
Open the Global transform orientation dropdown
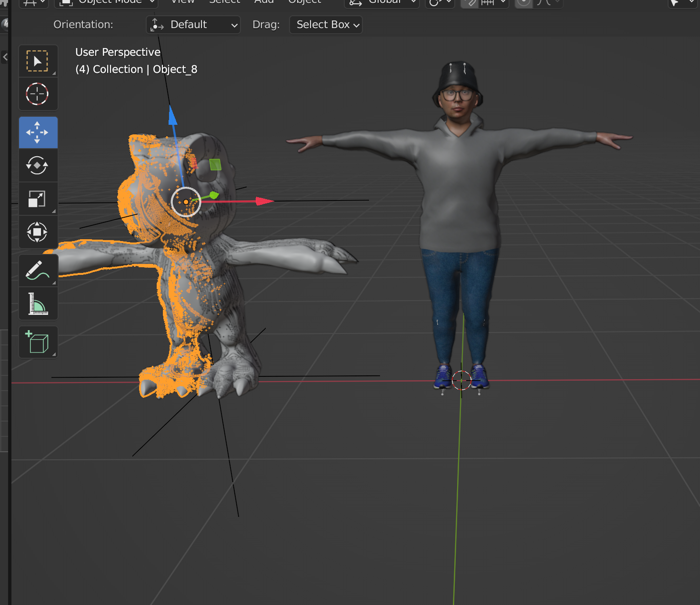(381, 2)
